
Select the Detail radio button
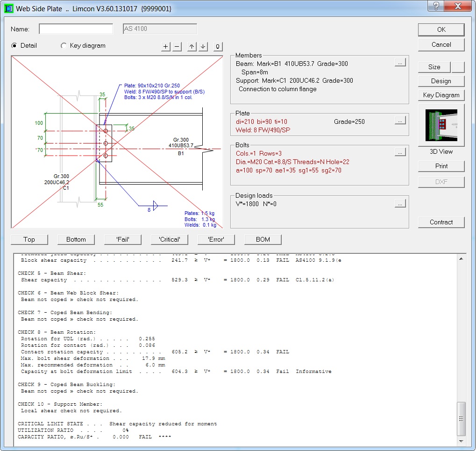pos(14,46)
